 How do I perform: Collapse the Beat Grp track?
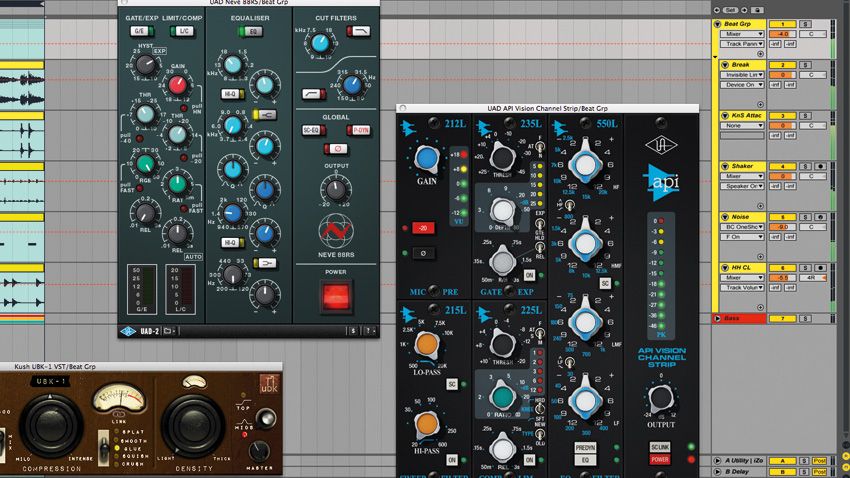click(x=717, y=24)
